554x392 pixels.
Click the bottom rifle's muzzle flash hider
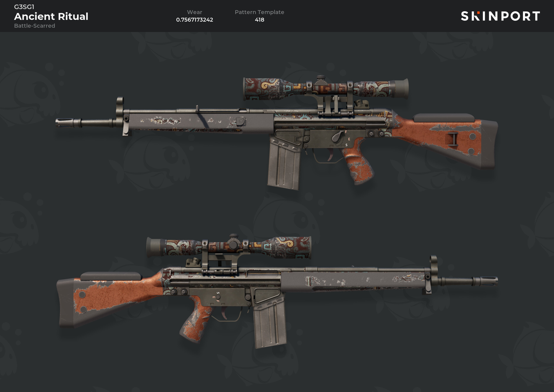pyautogui.click(x=489, y=281)
